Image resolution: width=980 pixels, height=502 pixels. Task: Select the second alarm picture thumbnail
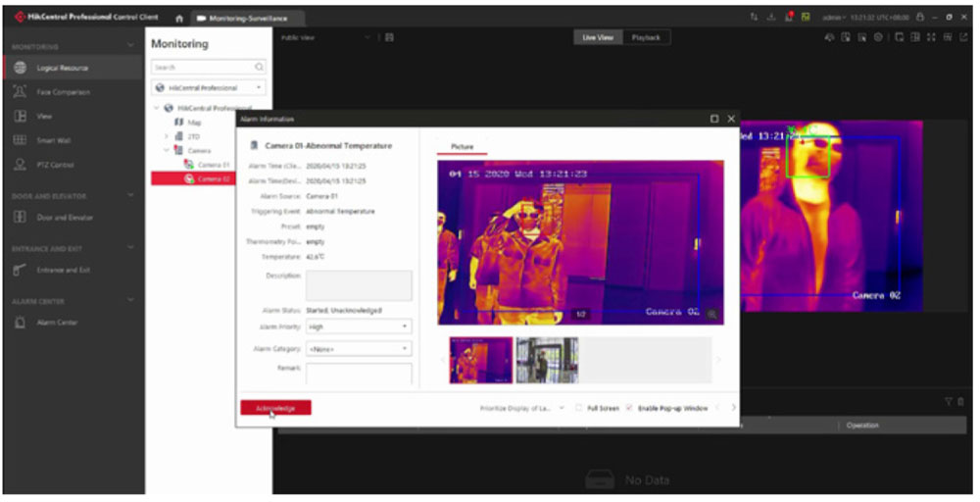(547, 360)
